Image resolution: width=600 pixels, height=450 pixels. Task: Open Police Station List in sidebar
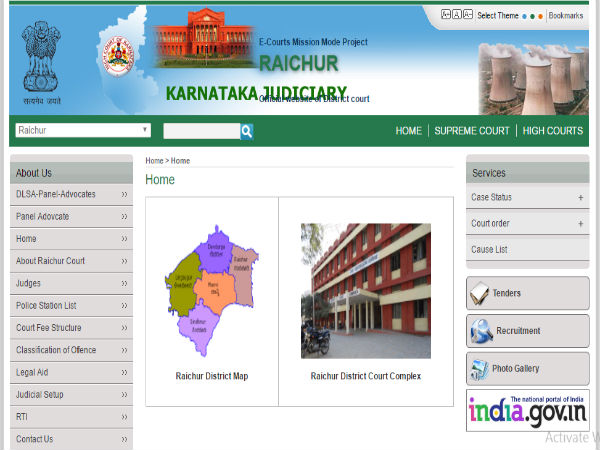pos(70,305)
